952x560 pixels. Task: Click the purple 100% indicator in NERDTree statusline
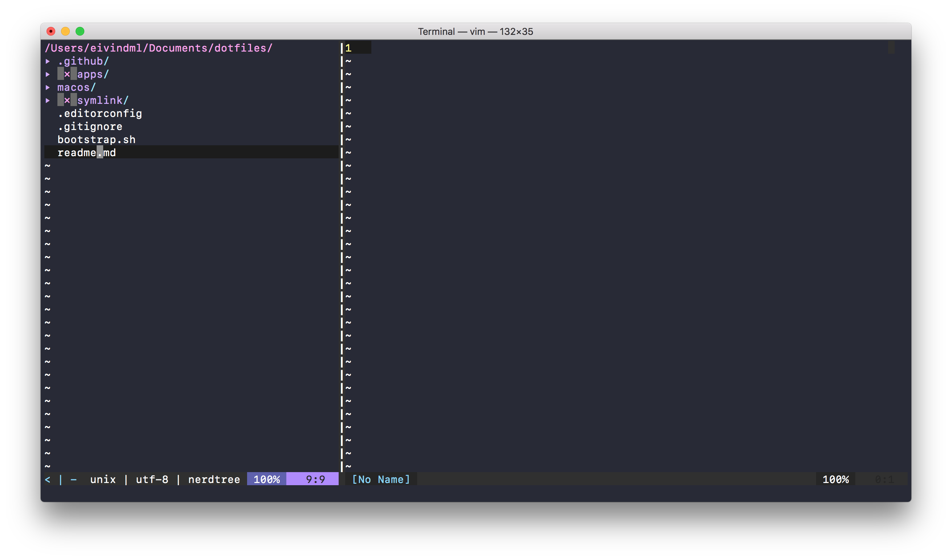click(267, 479)
